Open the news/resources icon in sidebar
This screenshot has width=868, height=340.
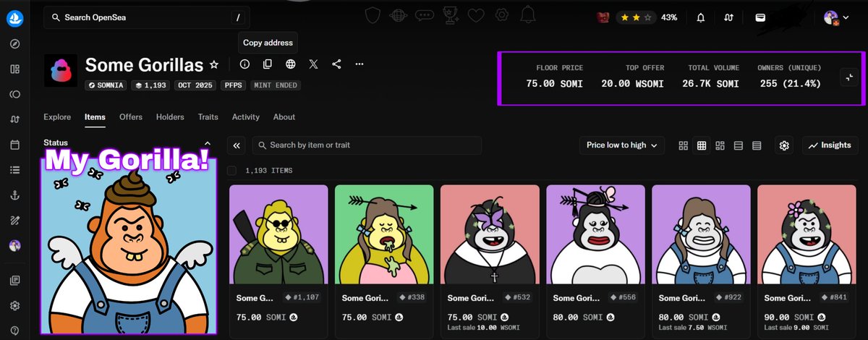(x=14, y=281)
